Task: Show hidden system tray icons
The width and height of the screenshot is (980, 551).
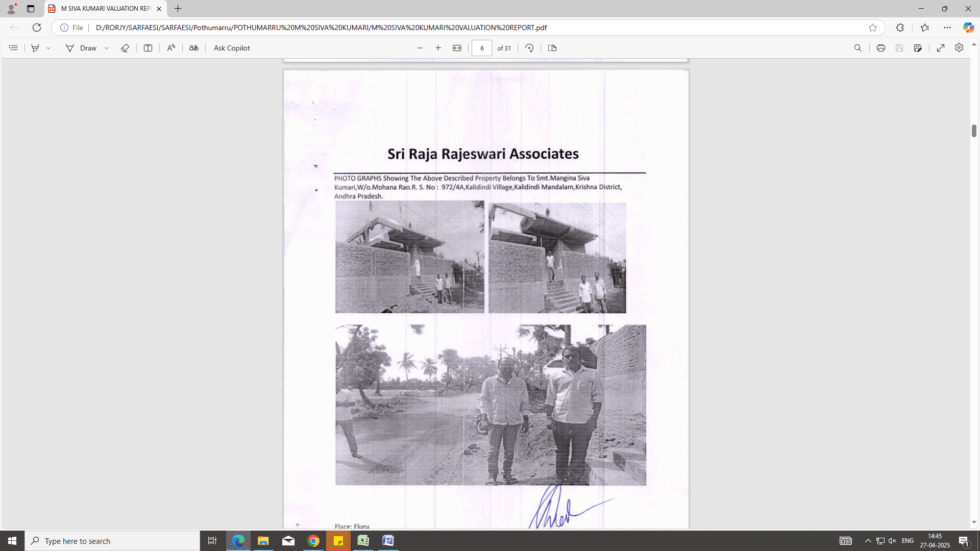Action: (868, 541)
